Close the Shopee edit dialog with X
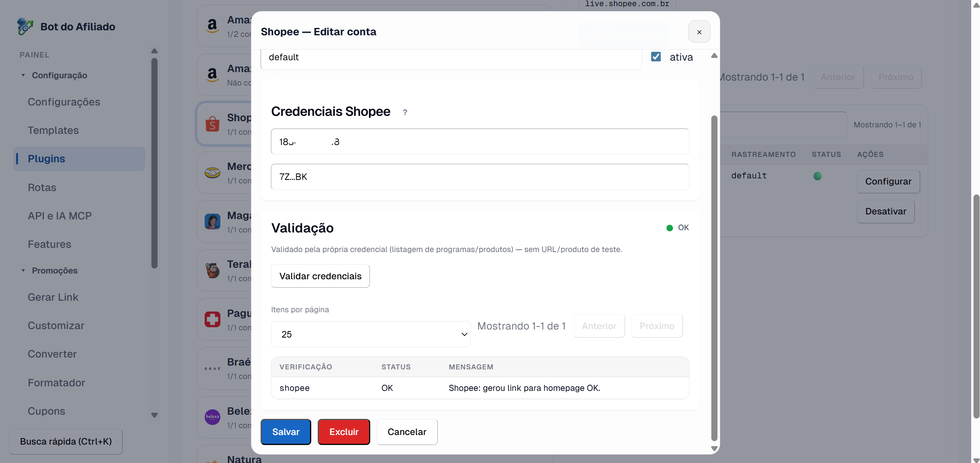Screen dimensions: 980x463 (x=699, y=32)
